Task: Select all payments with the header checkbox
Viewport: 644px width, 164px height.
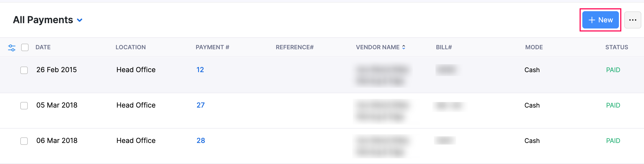Action: 25,47
